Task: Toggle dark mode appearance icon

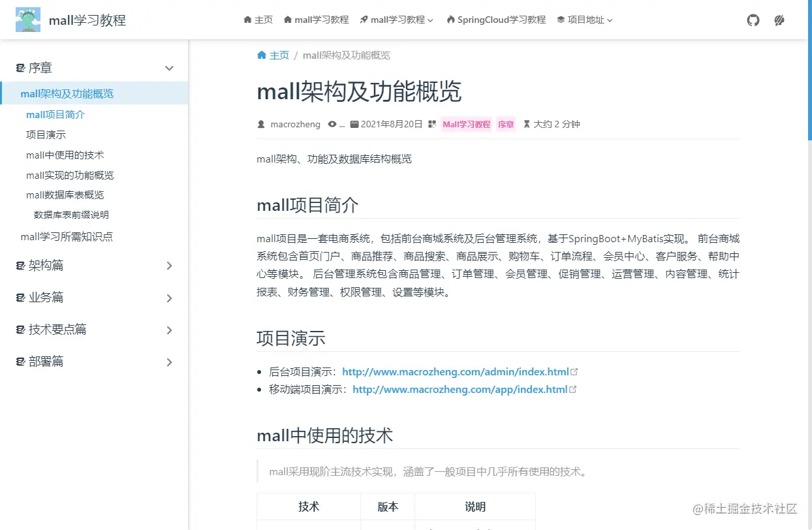Action: pos(779,20)
